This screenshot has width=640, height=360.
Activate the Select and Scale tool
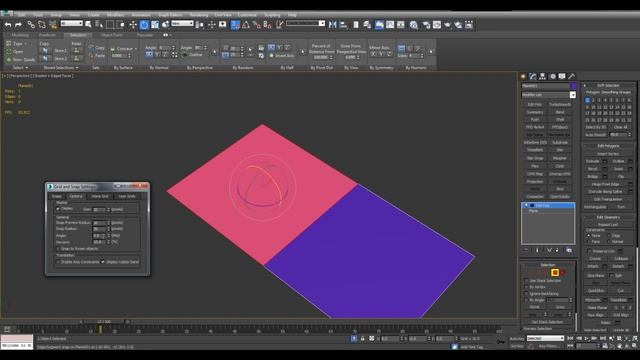coord(155,25)
